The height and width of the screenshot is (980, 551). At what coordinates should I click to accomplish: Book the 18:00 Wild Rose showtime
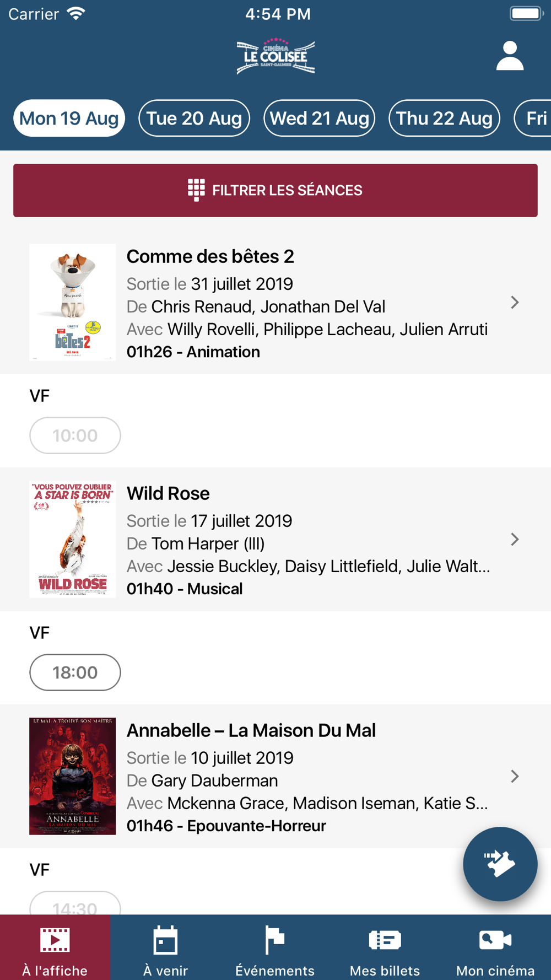pos(75,672)
